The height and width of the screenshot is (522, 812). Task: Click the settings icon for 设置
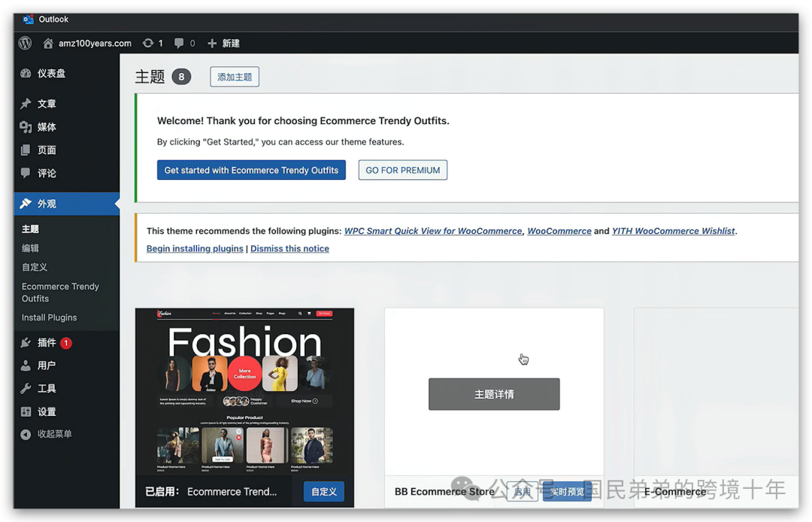[x=26, y=411]
